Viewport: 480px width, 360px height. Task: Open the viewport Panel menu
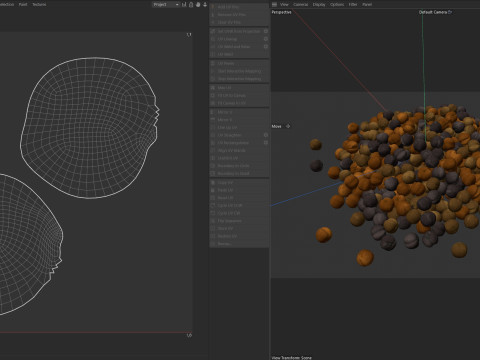(367, 4)
